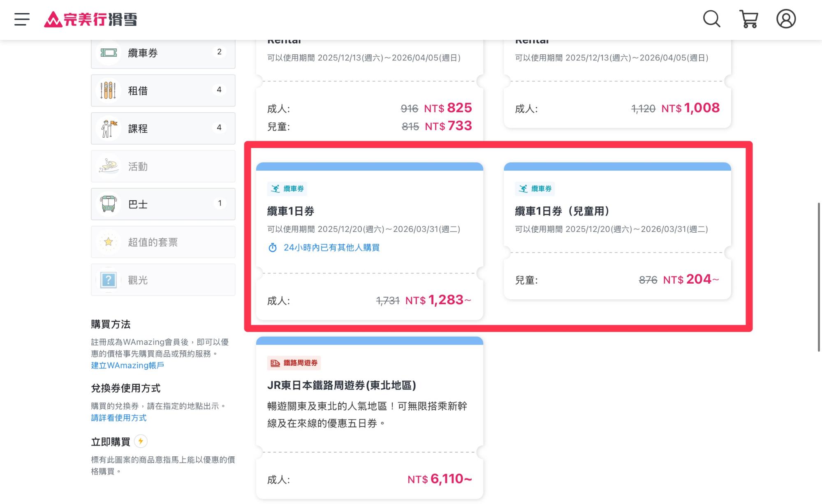Select the 纜車券 ticket category icon
This screenshot has width=822, height=504.
click(108, 52)
